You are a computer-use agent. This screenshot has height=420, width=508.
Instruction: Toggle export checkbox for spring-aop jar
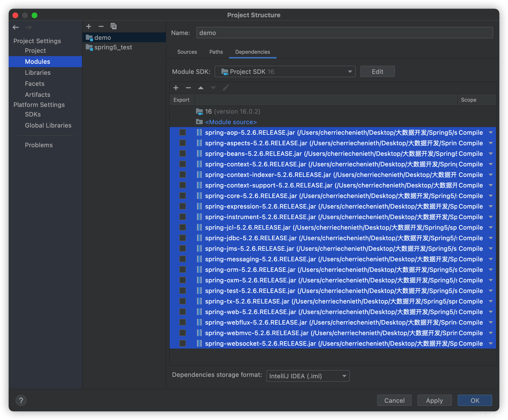183,132
